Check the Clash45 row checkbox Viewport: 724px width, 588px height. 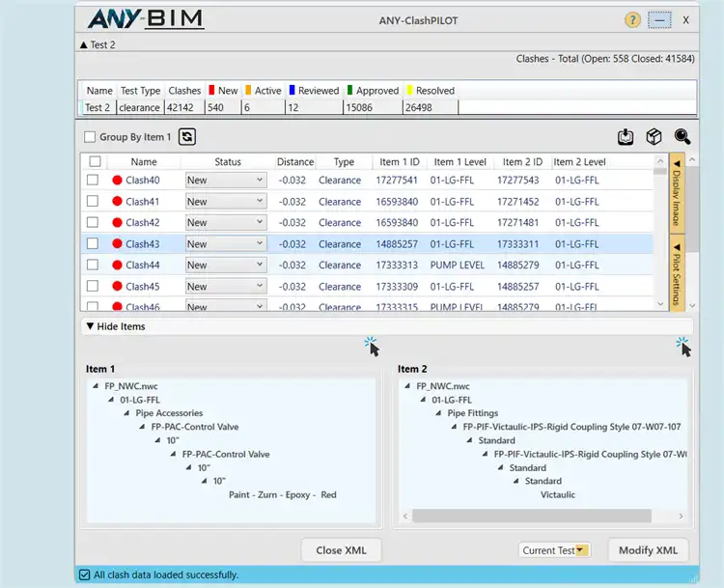(93, 286)
